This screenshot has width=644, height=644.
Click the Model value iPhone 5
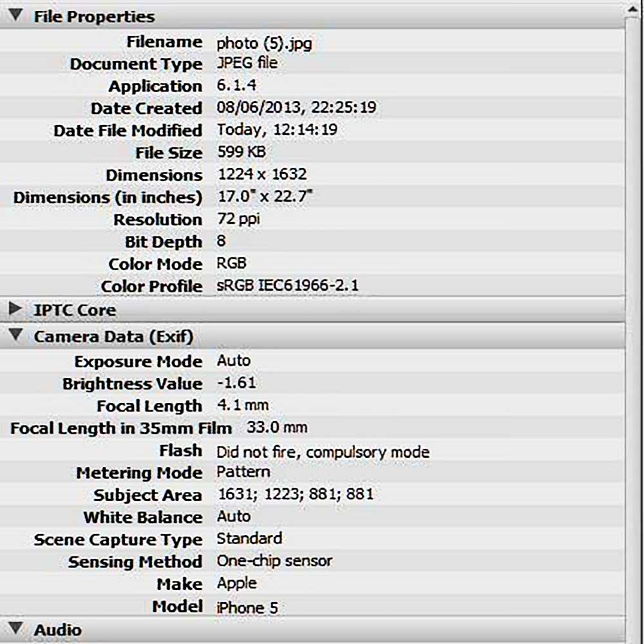coord(247,607)
